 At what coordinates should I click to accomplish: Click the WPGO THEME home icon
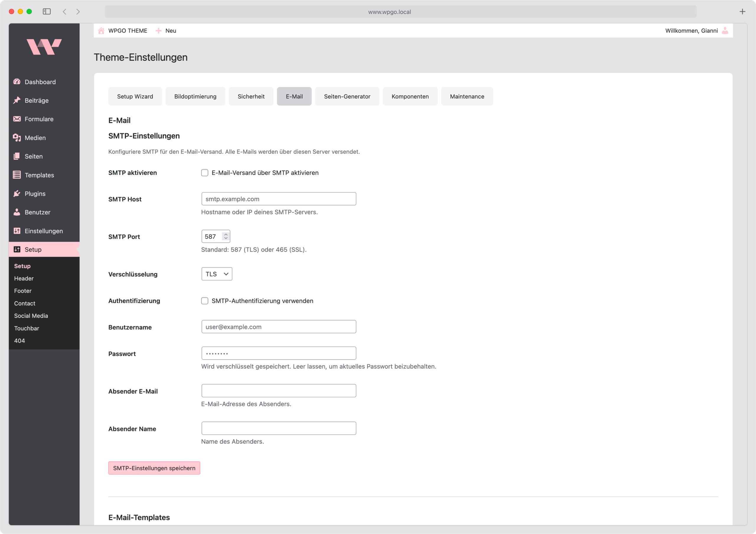[101, 30]
